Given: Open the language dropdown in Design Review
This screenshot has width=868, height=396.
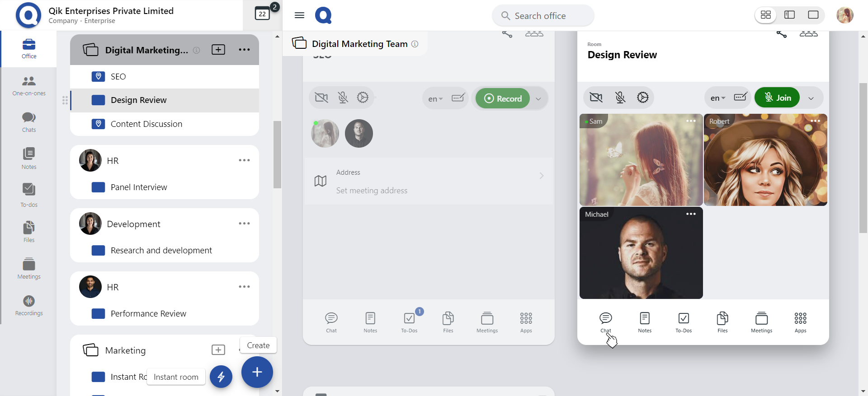Looking at the screenshot, I should click(717, 98).
